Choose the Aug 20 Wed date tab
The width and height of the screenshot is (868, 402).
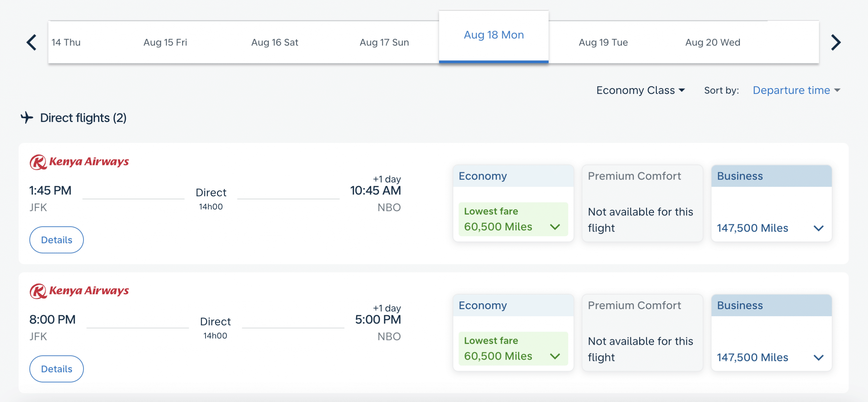coord(713,42)
